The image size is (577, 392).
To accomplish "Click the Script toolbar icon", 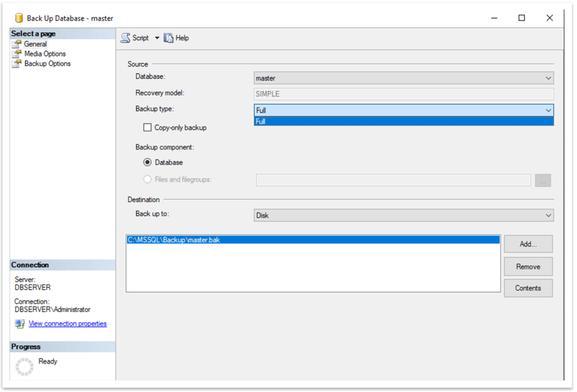I will tap(125, 38).
